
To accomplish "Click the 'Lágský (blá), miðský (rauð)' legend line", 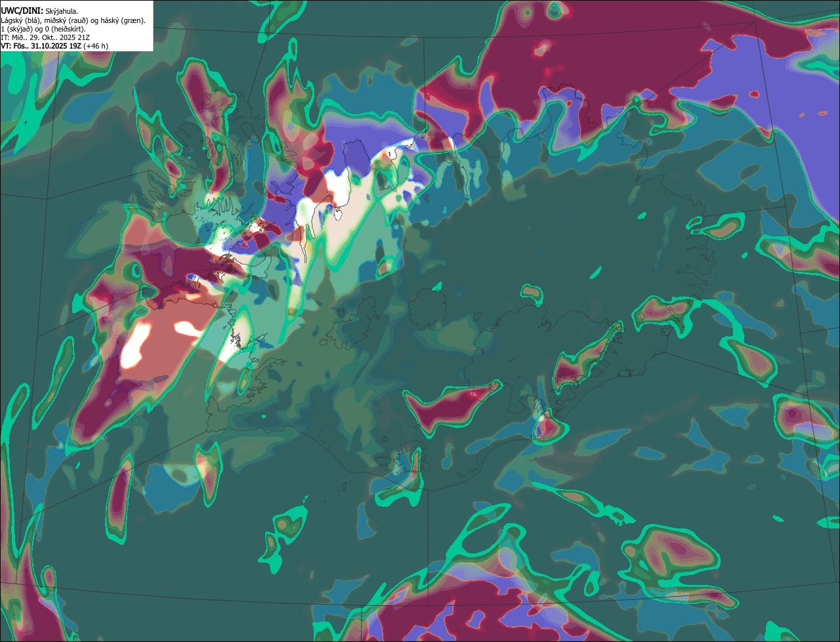I will (73, 20).
